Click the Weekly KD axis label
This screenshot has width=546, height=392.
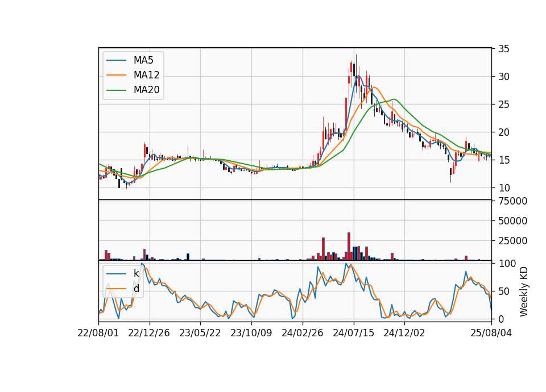point(524,292)
